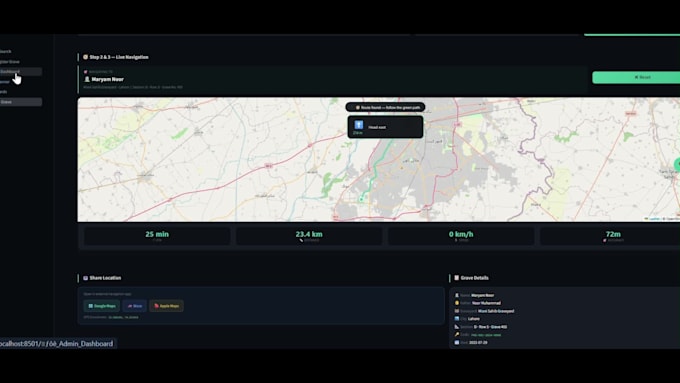Click the green GPS coordinates text under Share Location
The image size is (680, 383).
coord(124,317)
